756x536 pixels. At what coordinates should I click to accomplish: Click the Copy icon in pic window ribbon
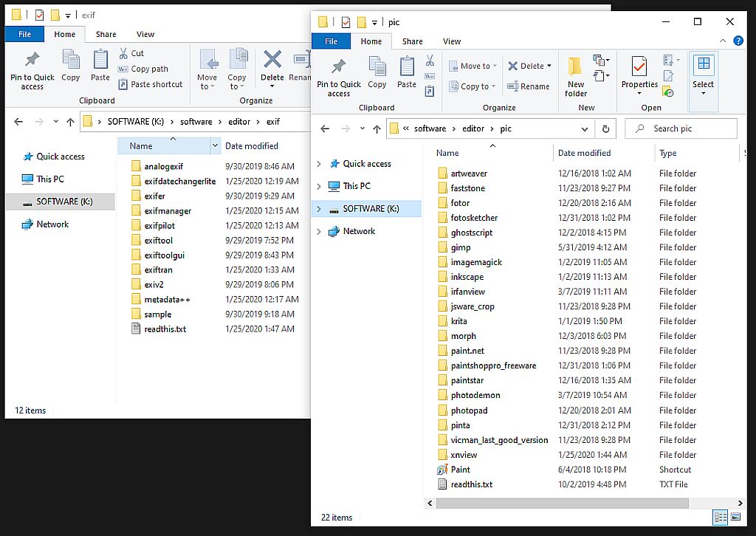(377, 72)
